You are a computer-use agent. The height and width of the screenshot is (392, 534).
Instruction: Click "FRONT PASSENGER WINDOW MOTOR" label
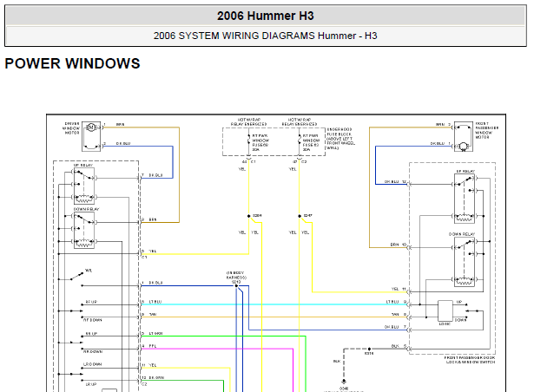[x=486, y=130]
